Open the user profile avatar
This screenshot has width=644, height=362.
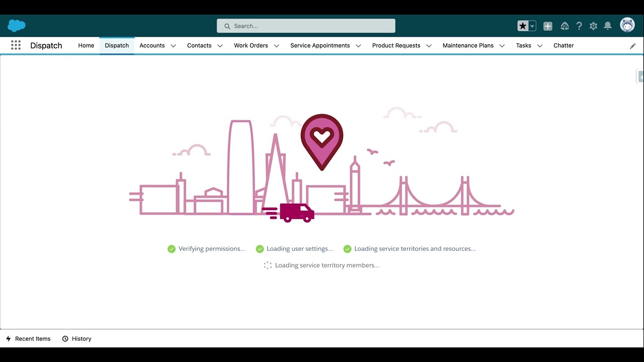(627, 25)
